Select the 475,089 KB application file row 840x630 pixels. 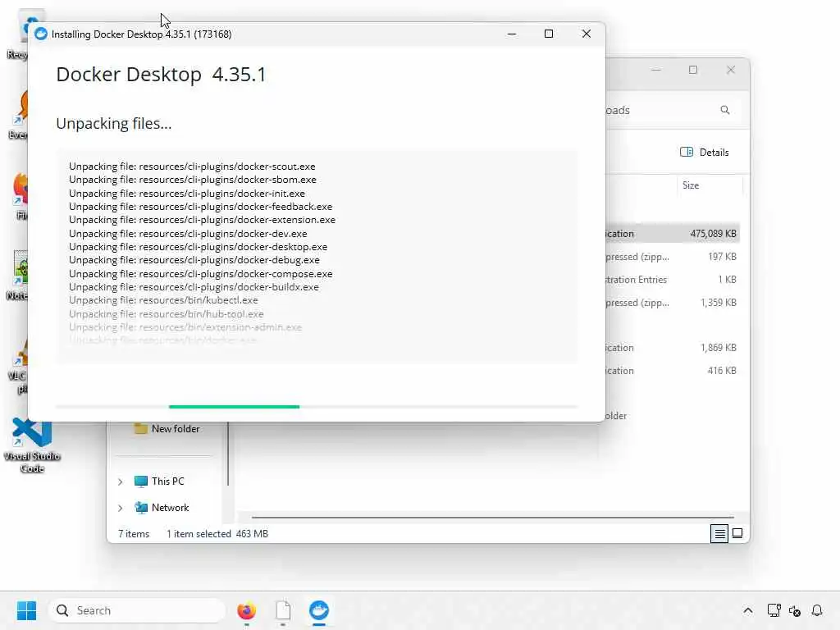pos(673,234)
